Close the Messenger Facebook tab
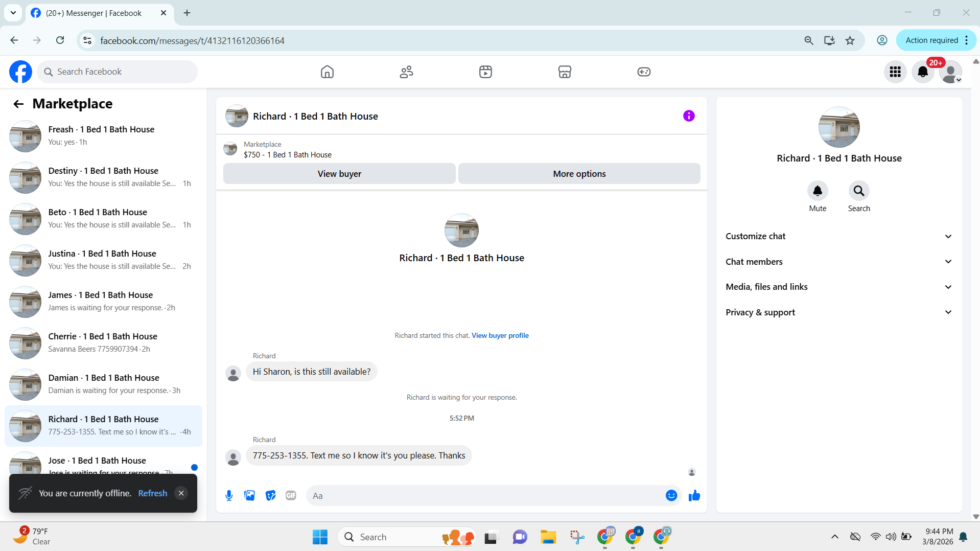 [164, 13]
